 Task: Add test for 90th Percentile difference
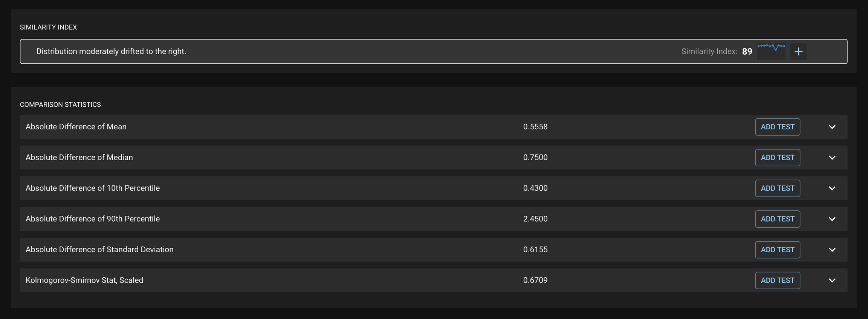[x=777, y=219]
